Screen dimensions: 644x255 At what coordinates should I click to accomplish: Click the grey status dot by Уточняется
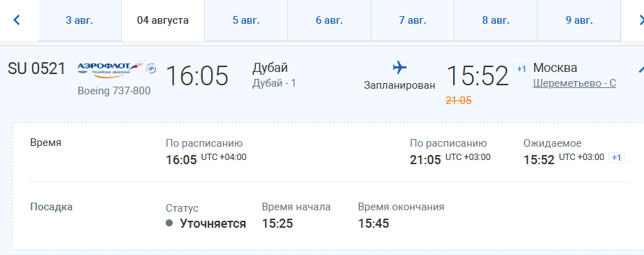pos(169,223)
